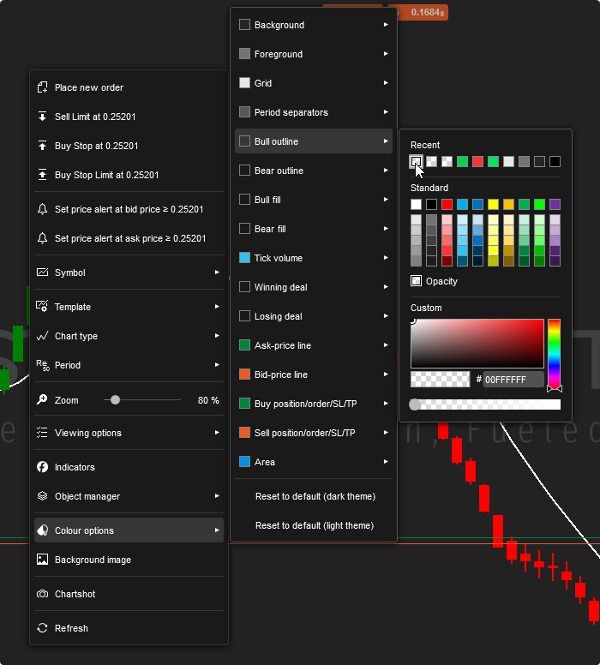Click the Refresh circular arrow icon

(x=42, y=628)
